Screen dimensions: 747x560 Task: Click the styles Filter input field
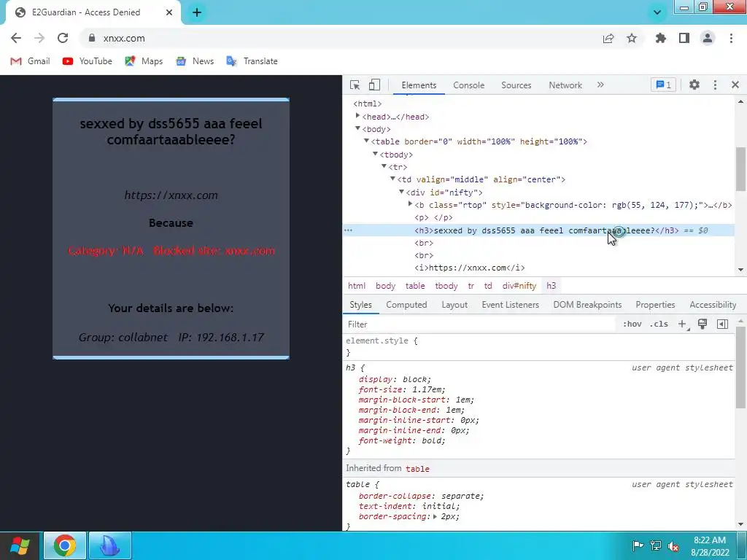pos(479,324)
